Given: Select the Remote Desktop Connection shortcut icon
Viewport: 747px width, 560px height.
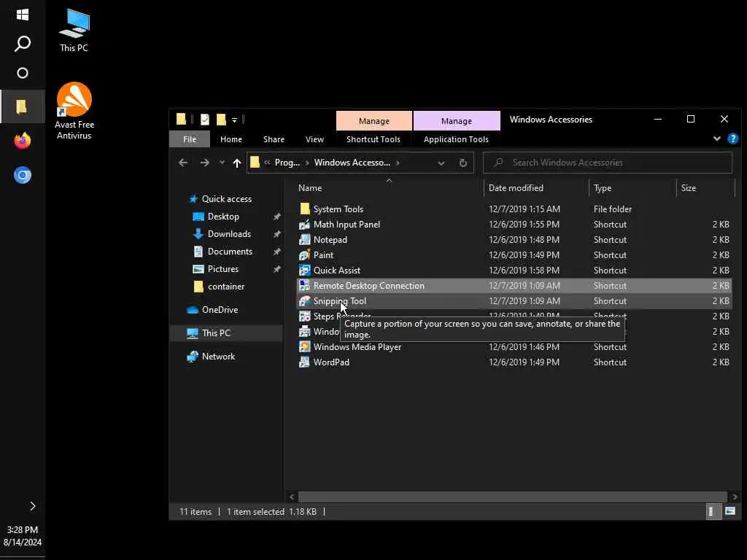Looking at the screenshot, I should point(304,286).
